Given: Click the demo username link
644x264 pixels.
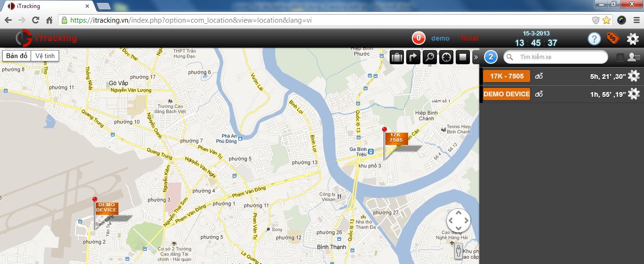Looking at the screenshot, I should pyautogui.click(x=440, y=38).
